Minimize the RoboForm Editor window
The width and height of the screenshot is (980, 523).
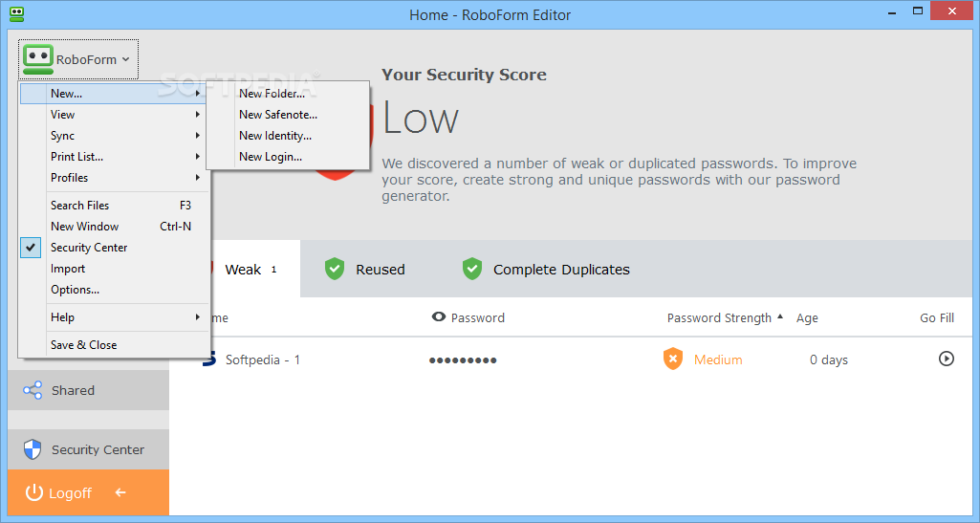pos(892,11)
